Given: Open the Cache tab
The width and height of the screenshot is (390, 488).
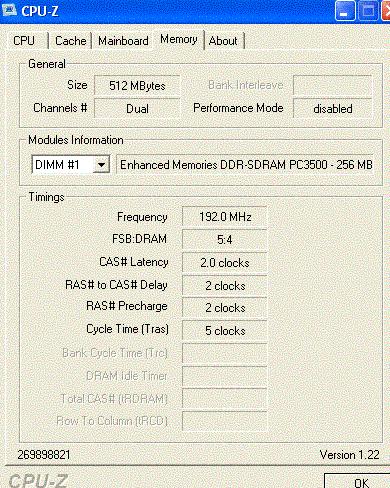Looking at the screenshot, I should point(71,41).
